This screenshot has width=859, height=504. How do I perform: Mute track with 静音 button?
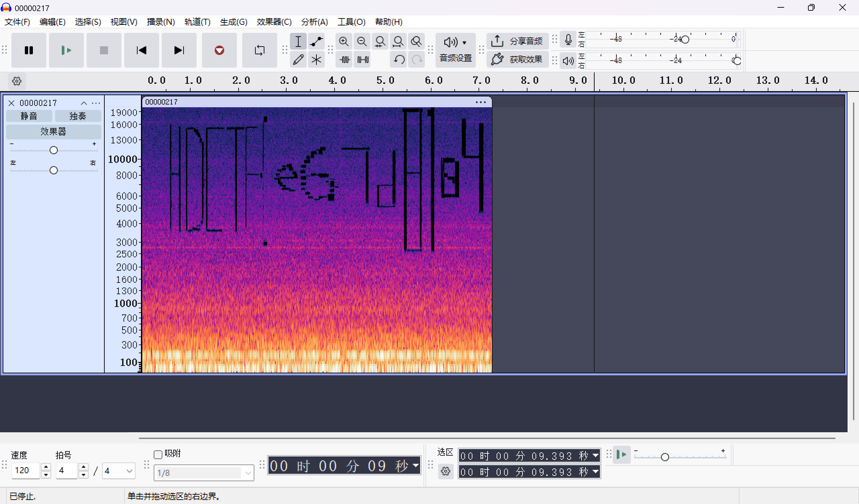tap(29, 116)
